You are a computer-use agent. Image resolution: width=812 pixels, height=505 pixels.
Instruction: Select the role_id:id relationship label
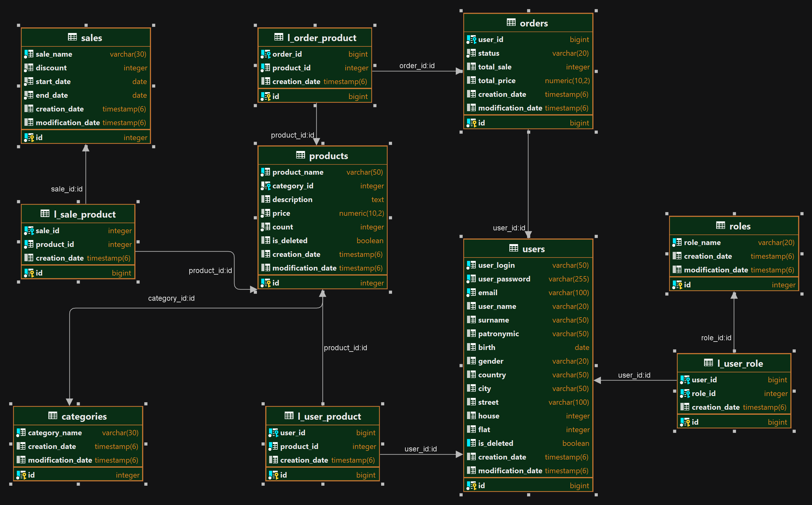point(716,338)
